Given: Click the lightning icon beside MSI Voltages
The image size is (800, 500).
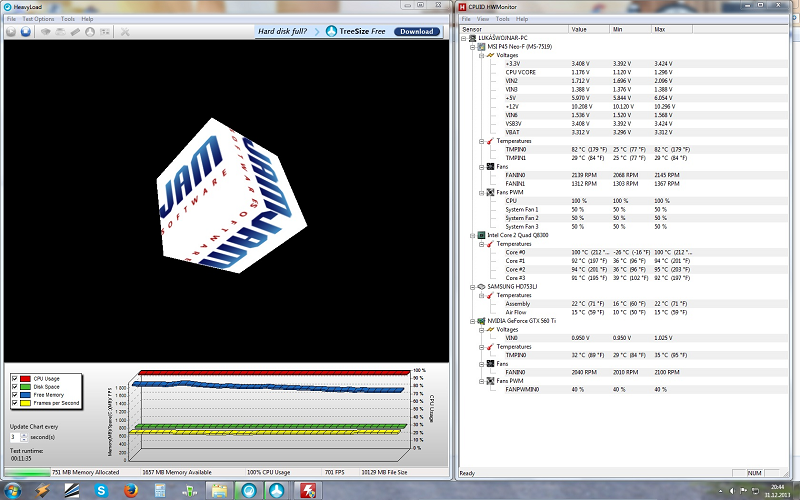Looking at the screenshot, I should [x=490, y=55].
